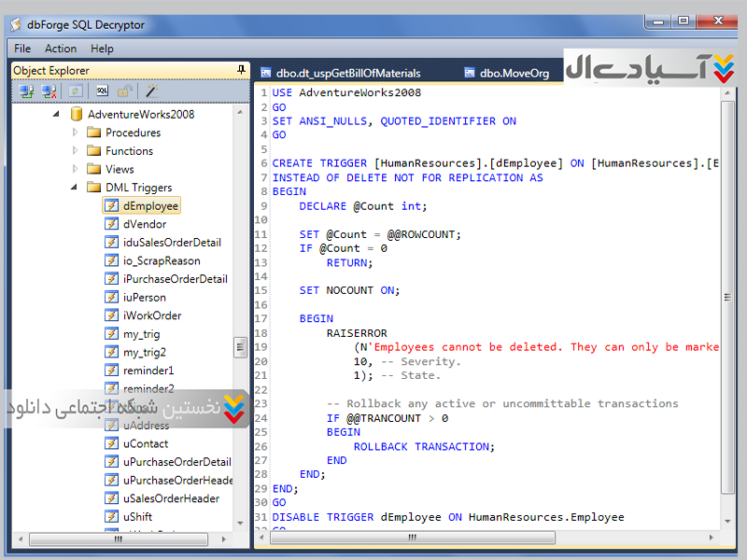
Task: Collapse the DML Triggers folder
Action: point(76,188)
